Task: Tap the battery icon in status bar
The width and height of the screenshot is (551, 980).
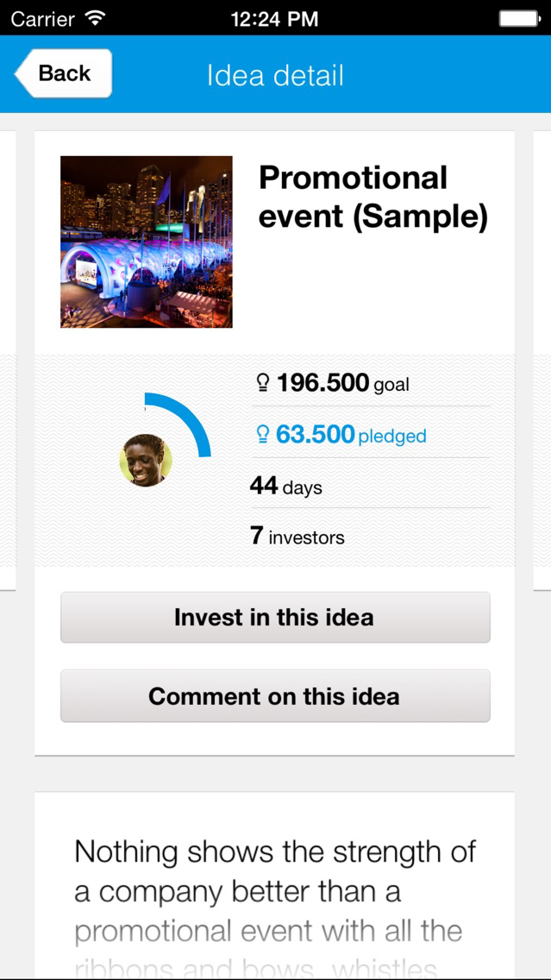Action: (520, 19)
